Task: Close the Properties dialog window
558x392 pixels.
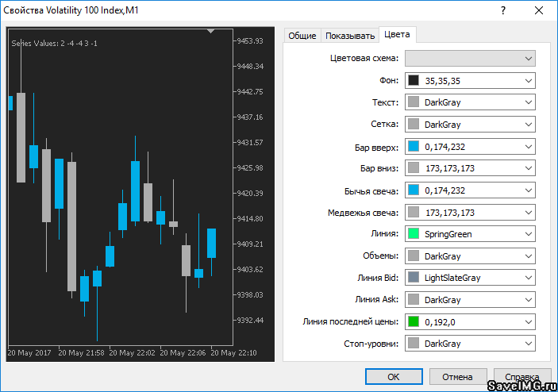Action: click(x=539, y=10)
